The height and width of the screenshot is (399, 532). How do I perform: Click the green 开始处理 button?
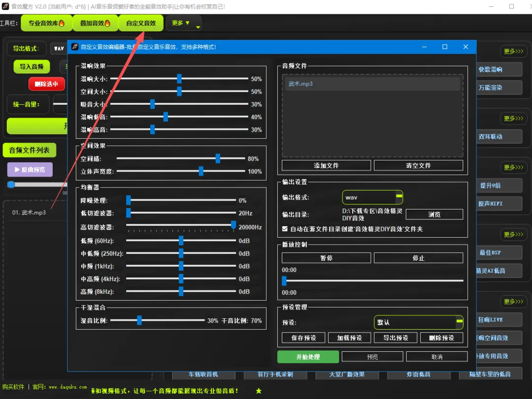[308, 357]
